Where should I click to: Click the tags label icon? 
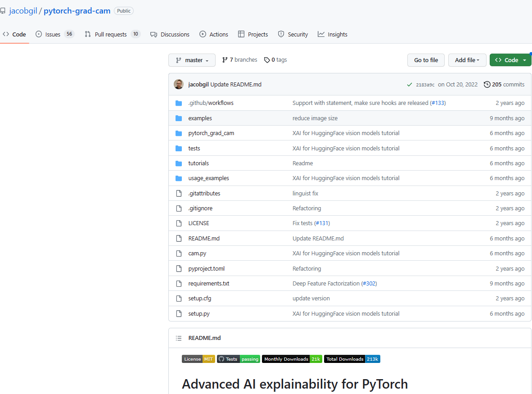pos(267,59)
